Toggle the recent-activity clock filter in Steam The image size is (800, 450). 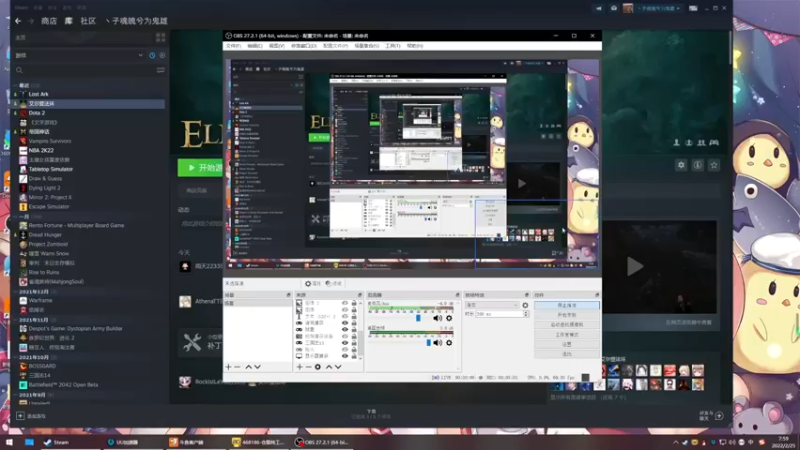152,55
